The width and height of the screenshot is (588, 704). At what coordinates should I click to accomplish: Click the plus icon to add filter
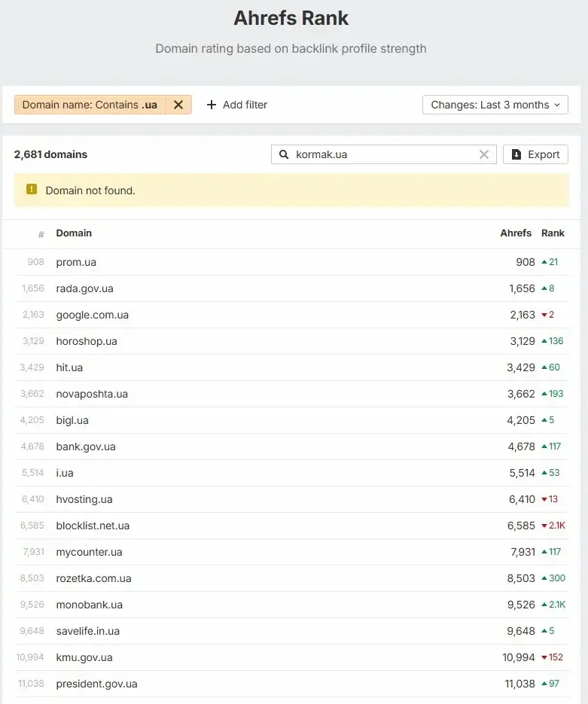[x=212, y=105]
